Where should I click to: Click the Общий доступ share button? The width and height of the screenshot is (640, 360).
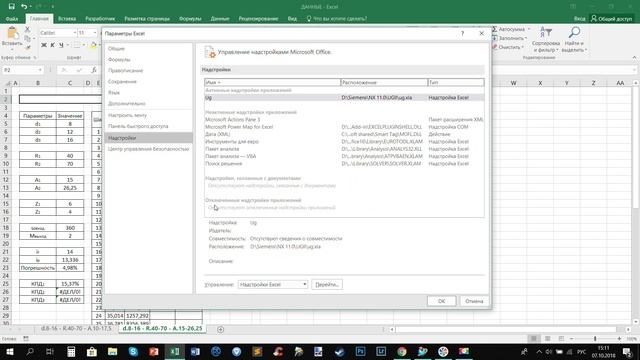612,19
